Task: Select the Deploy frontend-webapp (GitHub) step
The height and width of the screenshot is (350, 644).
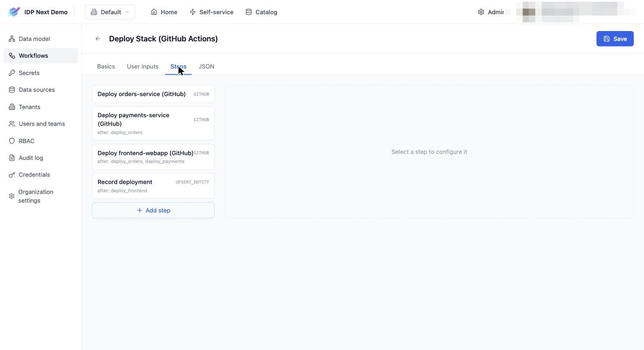Action: click(153, 157)
